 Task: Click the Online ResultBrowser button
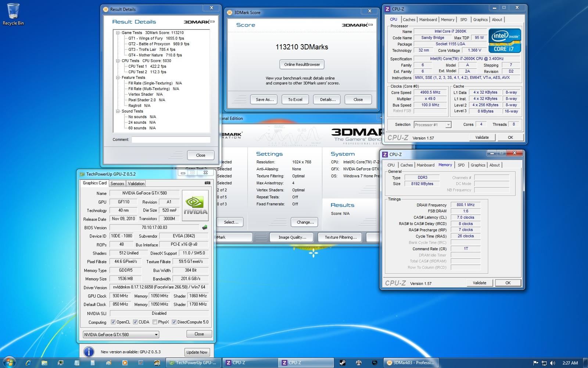point(302,64)
